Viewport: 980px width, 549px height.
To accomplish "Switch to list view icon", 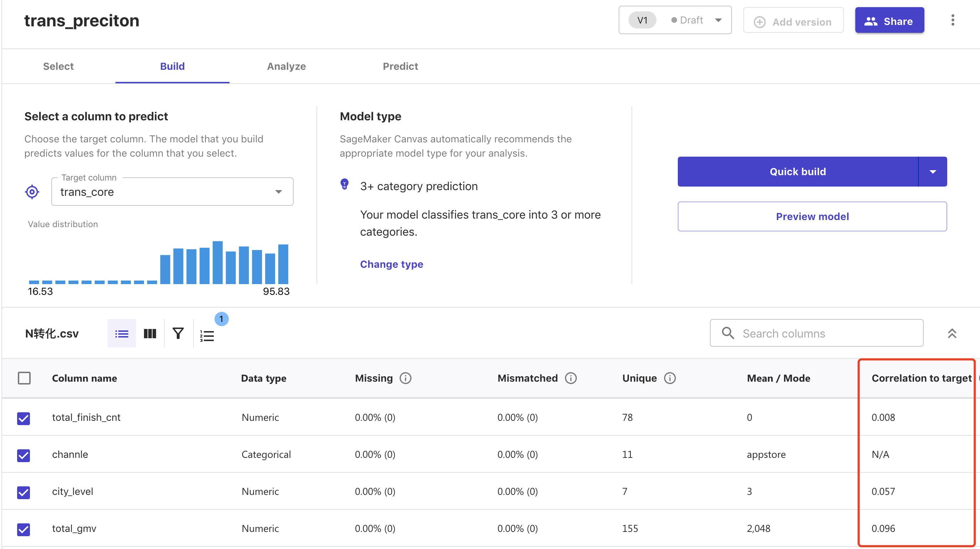I will (122, 334).
